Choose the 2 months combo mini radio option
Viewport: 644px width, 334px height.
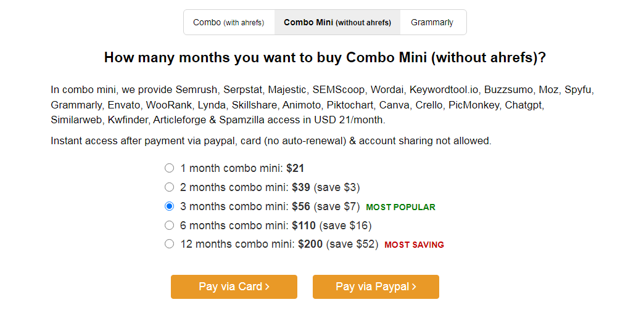click(170, 187)
